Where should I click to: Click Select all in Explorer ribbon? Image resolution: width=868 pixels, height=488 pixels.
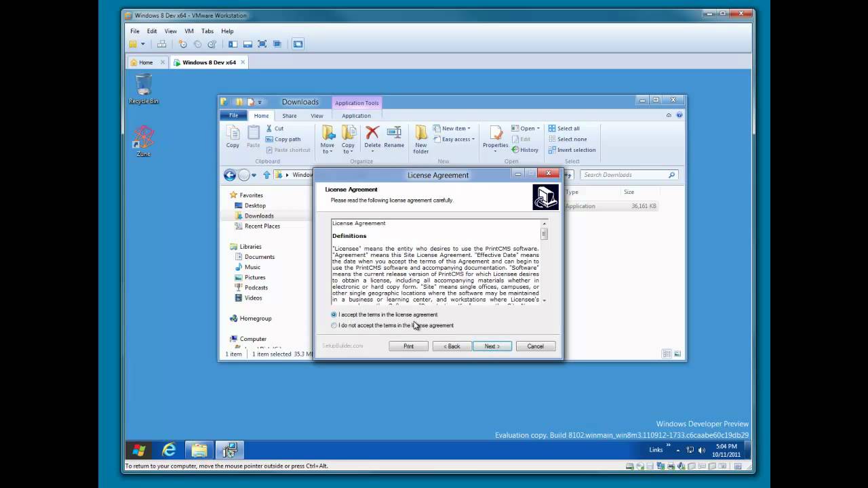pyautogui.click(x=564, y=128)
